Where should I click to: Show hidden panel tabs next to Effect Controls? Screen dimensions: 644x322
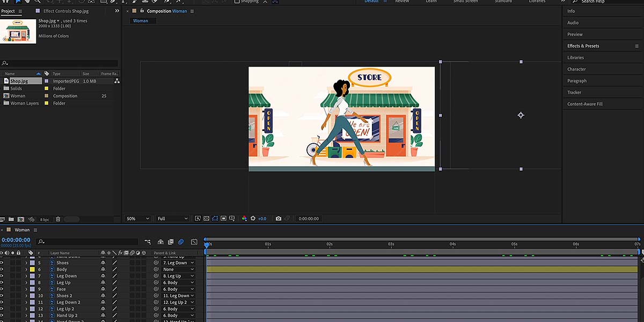click(117, 11)
